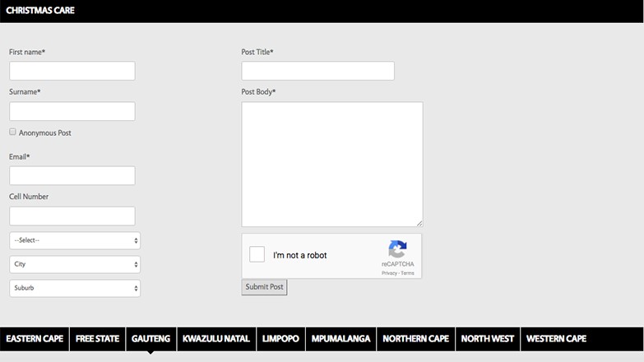Click the Western Cape tab
The image size is (644, 362).
click(x=556, y=339)
